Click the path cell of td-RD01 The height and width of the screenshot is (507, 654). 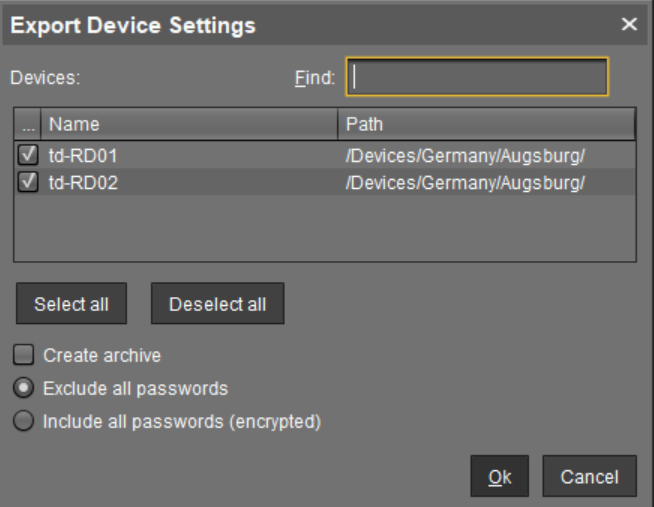tap(464, 155)
